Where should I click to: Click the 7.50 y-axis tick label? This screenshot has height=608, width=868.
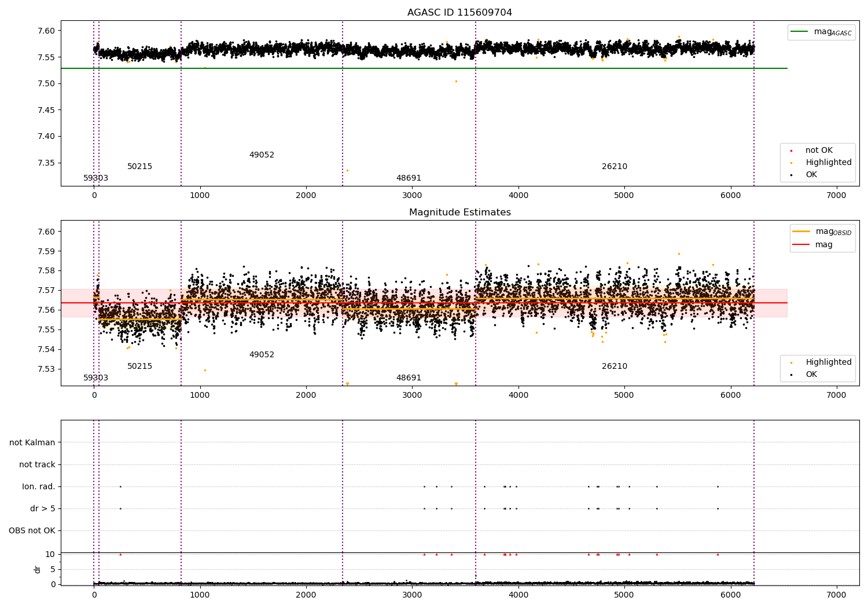[45, 84]
